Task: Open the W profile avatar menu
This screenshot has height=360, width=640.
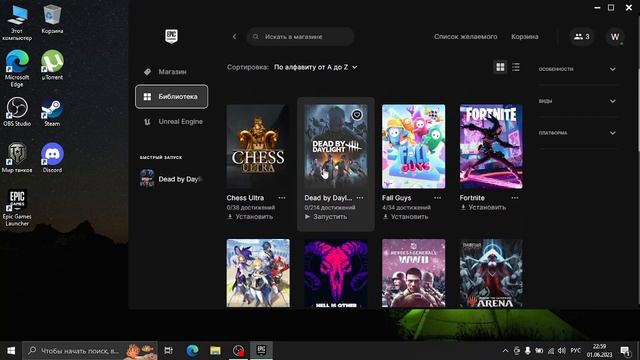Action: 615,37
